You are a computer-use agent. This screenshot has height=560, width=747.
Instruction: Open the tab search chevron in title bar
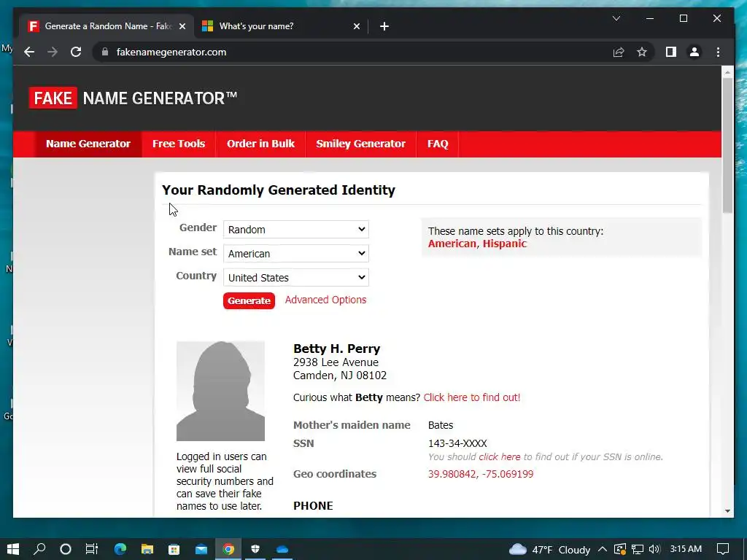point(616,18)
